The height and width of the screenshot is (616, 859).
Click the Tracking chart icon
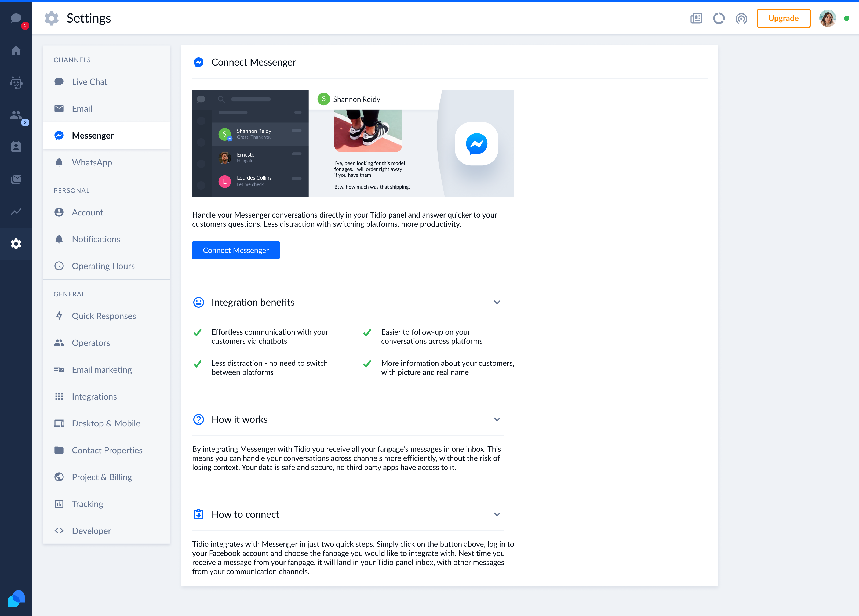click(59, 504)
